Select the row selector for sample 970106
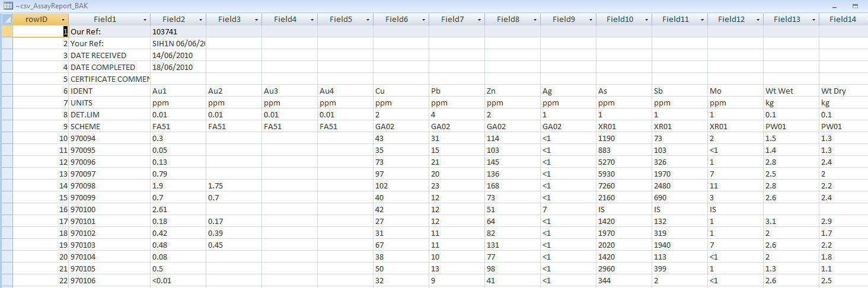 (7, 280)
